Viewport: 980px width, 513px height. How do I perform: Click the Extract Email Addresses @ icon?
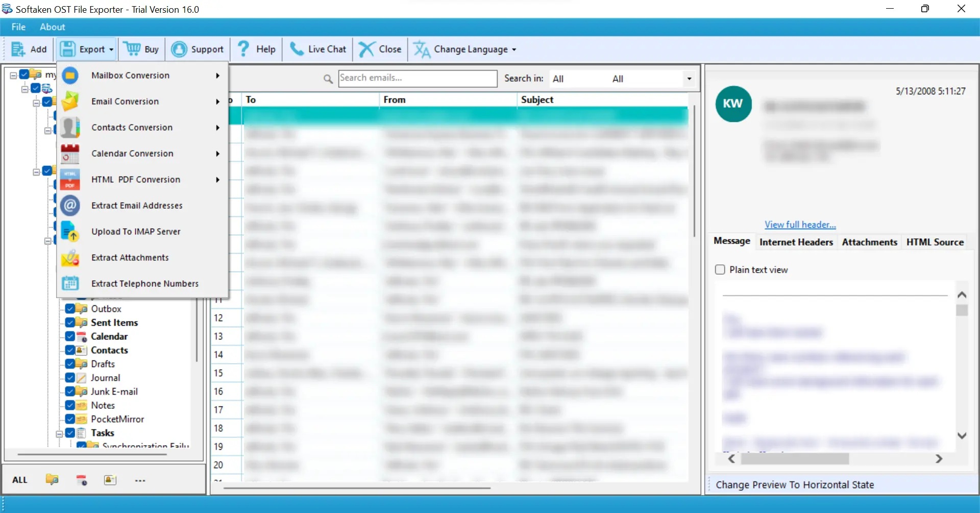point(70,206)
